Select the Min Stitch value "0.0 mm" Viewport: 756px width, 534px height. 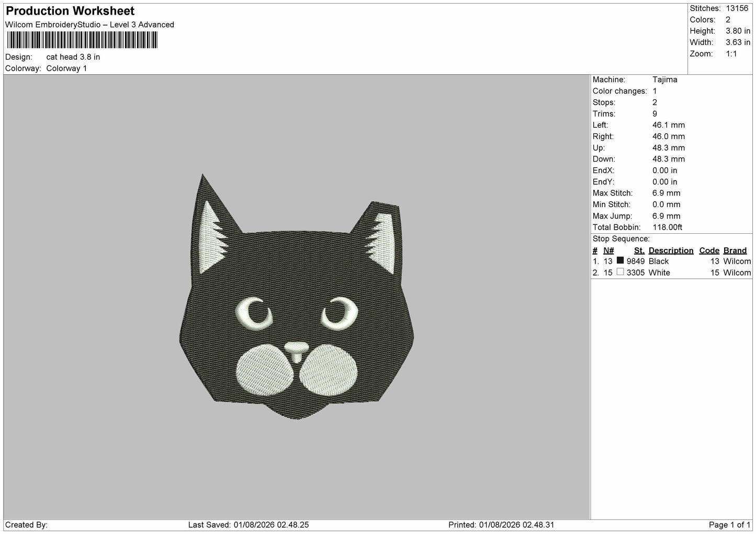pyautogui.click(x=667, y=204)
